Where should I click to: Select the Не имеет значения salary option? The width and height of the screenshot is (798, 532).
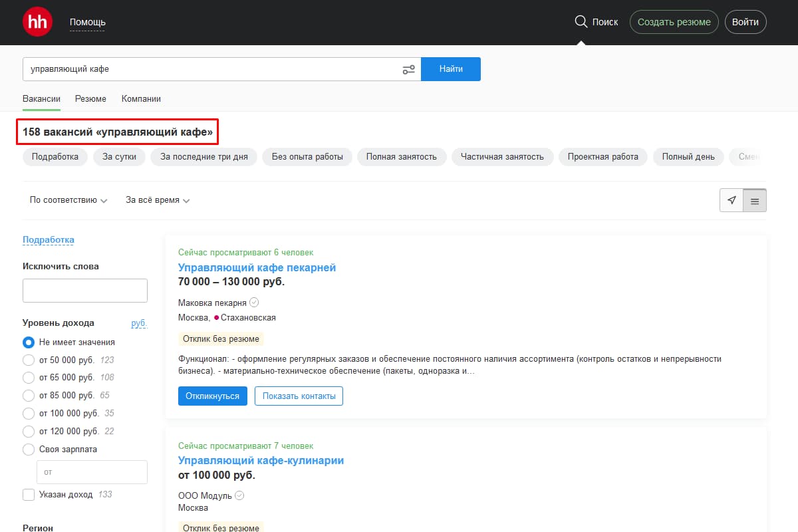(28, 342)
